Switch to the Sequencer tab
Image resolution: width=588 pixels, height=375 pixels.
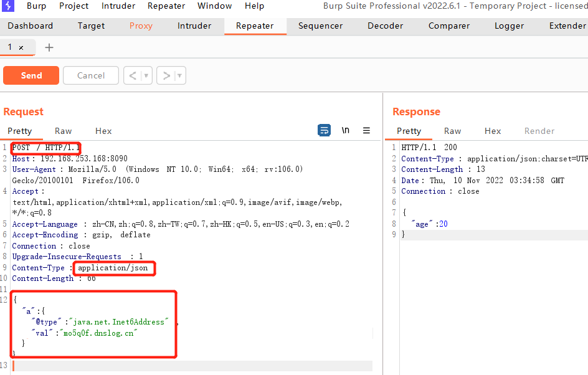tap(320, 26)
